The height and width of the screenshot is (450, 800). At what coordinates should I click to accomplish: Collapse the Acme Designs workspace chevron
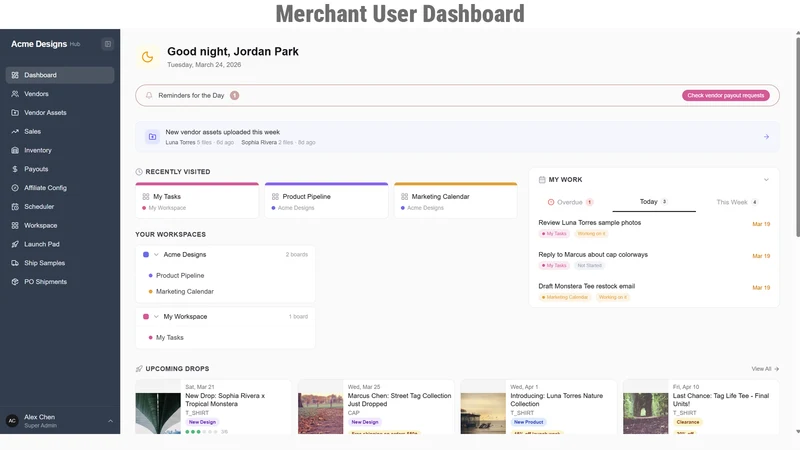pos(156,255)
